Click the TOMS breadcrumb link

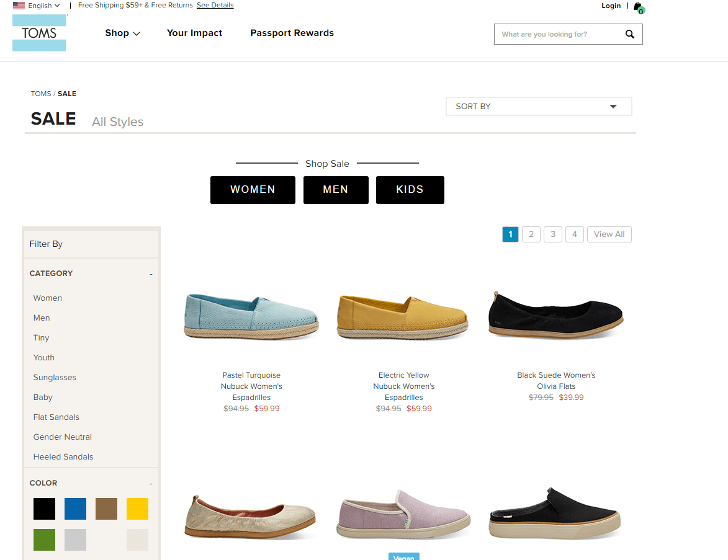41,94
